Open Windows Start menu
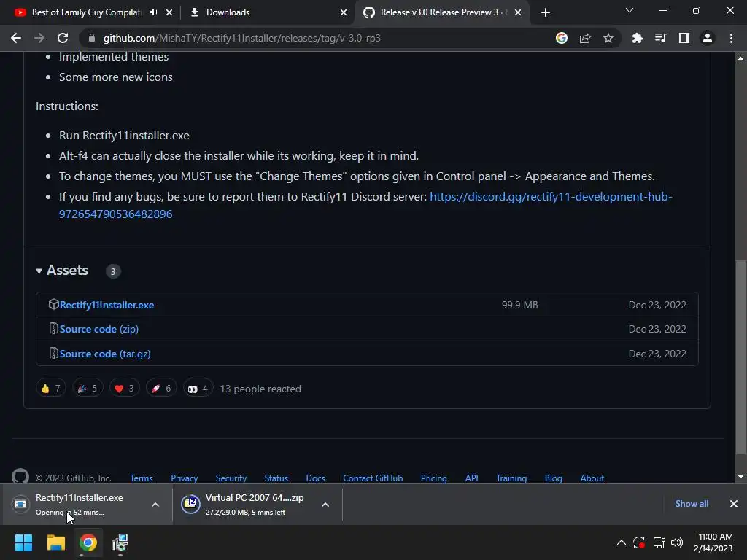The width and height of the screenshot is (747, 560). 23,542
